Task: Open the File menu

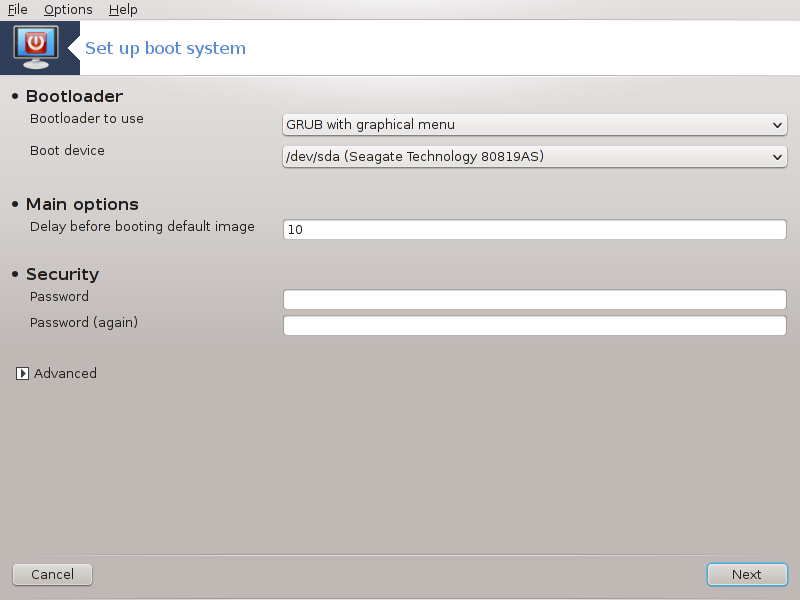Action: pos(17,10)
